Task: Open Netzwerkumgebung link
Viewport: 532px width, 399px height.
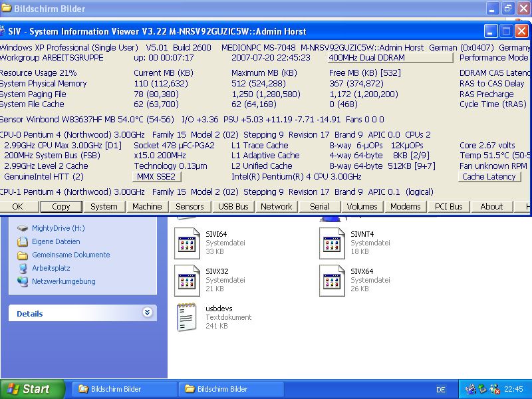Action: tap(63, 281)
